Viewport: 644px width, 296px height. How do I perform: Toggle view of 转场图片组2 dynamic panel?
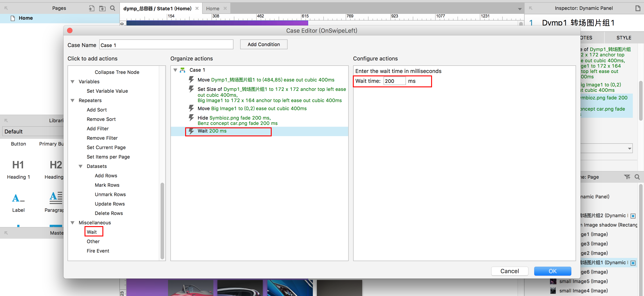(633, 216)
